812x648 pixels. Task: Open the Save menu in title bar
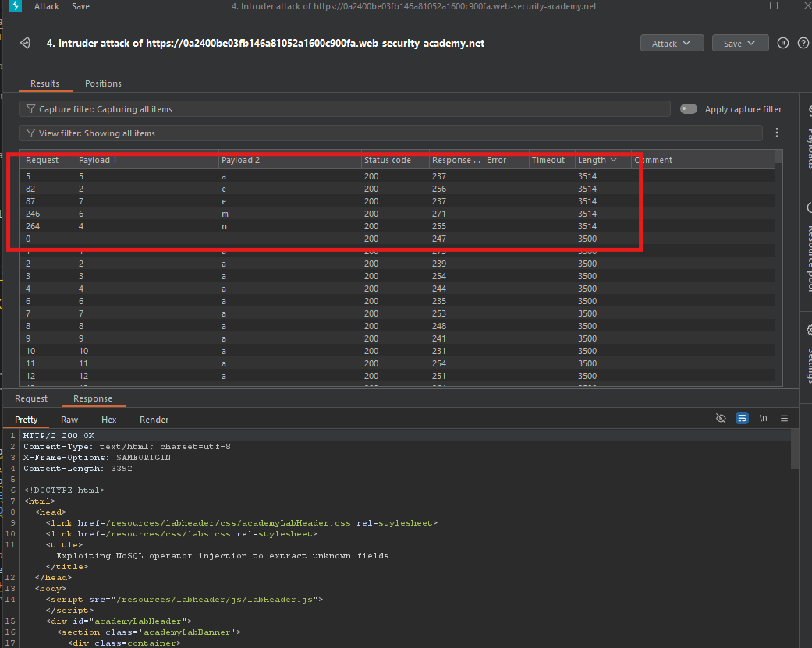[81, 6]
